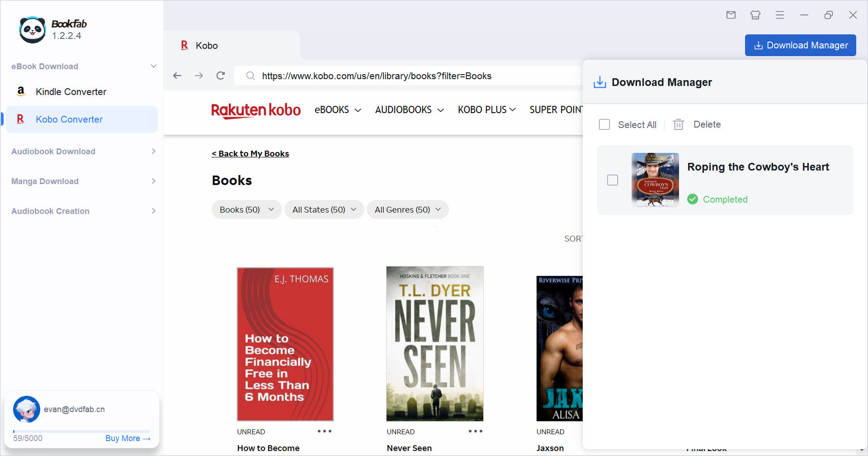Click the Back to My Books link

(x=250, y=154)
